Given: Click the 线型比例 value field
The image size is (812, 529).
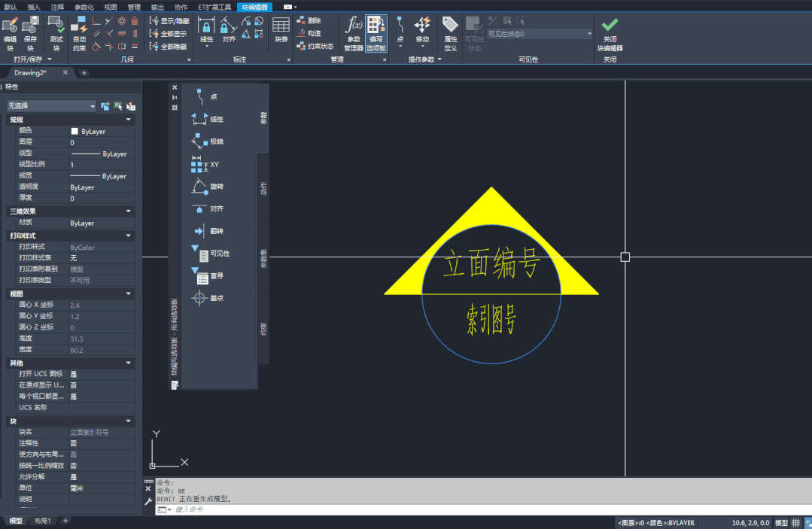Looking at the screenshot, I should pos(102,165).
